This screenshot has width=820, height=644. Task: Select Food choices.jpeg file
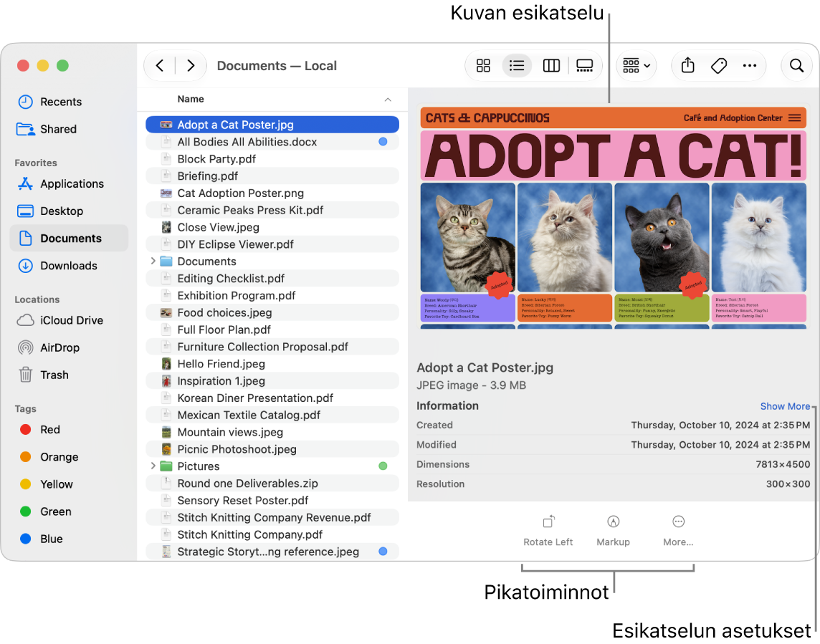[272, 312]
